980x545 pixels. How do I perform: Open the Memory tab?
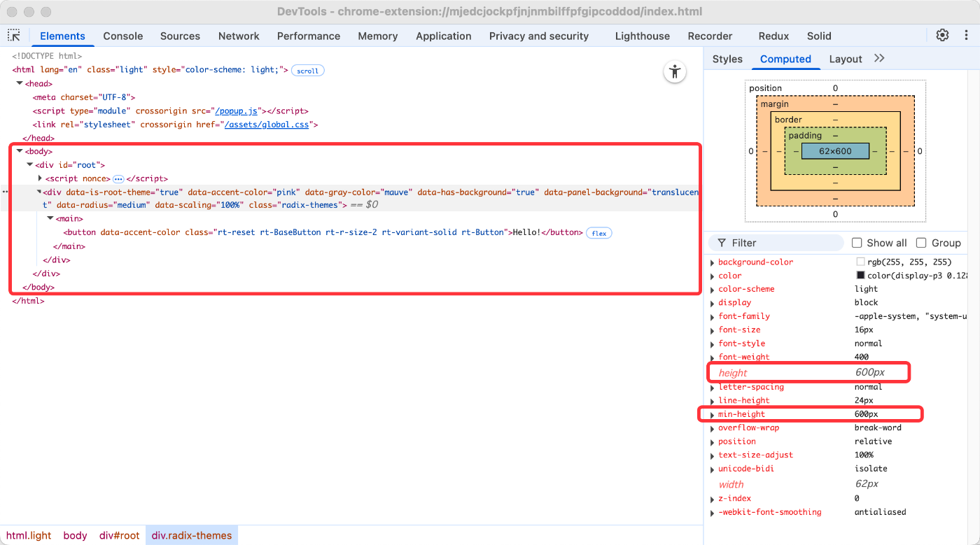pyautogui.click(x=378, y=36)
